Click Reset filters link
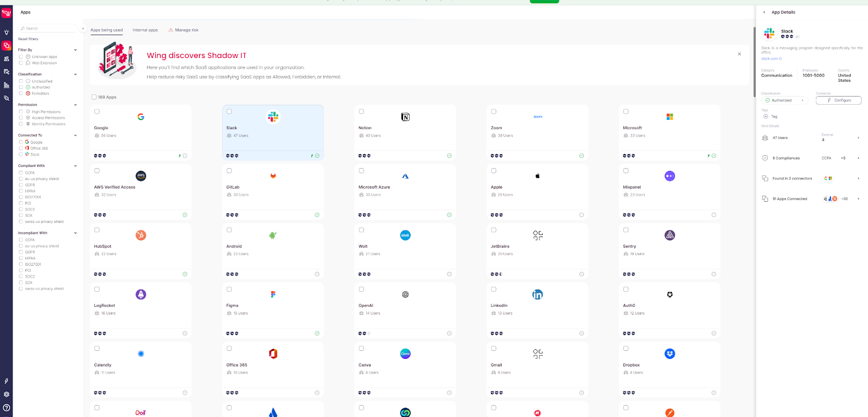The width and height of the screenshot is (868, 417). (28, 39)
